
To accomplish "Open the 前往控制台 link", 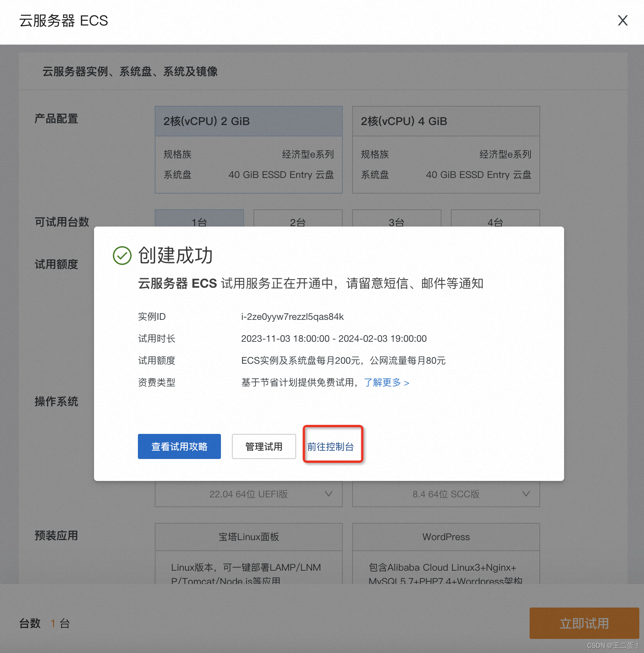I will [331, 447].
